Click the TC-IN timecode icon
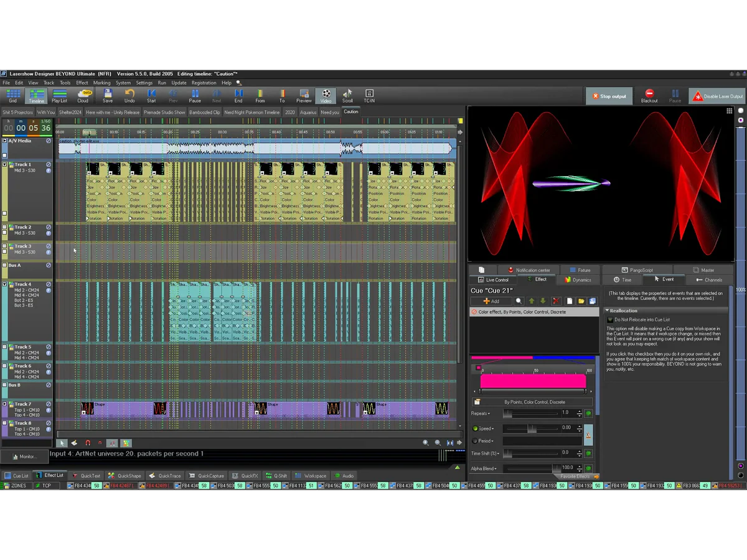Viewport: 747px width, 560px height. (369, 96)
